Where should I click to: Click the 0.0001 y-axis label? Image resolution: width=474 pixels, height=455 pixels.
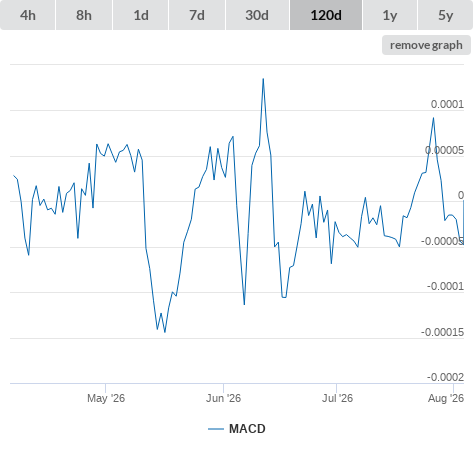(x=447, y=104)
